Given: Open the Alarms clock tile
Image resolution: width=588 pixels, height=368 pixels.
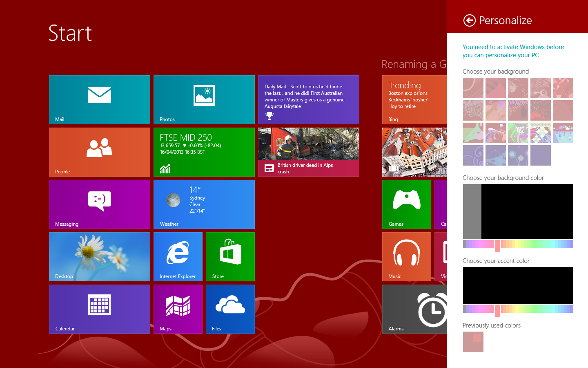Looking at the screenshot, I should [414, 309].
